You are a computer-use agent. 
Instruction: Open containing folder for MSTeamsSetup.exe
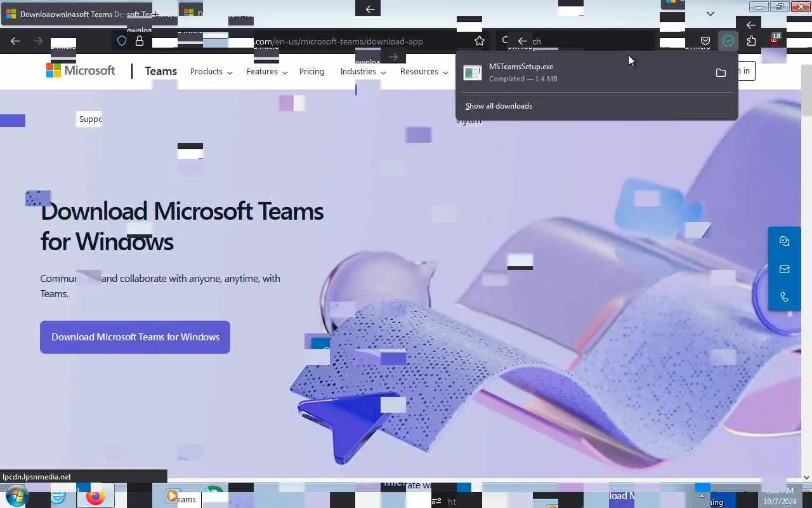coord(721,73)
